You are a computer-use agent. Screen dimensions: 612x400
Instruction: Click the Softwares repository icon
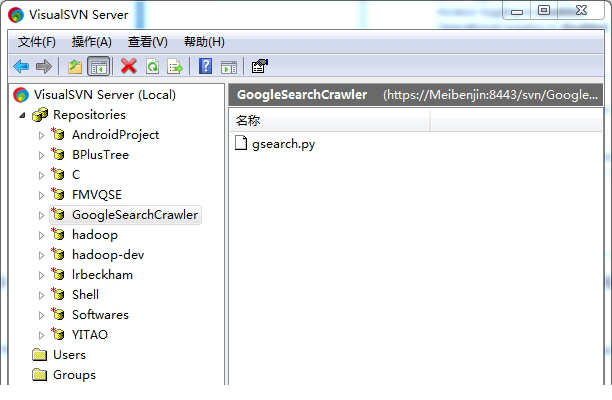click(x=58, y=314)
